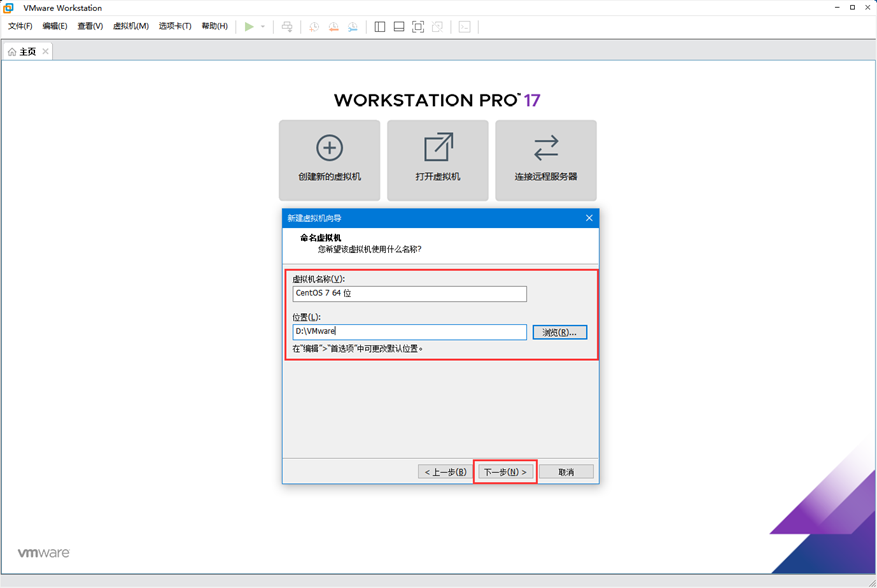
Task: Click the take snapshot clock icon
Action: pyautogui.click(x=314, y=26)
